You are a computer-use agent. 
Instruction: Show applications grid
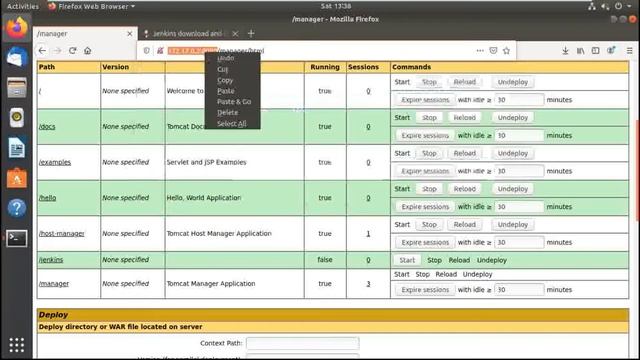coord(17,345)
